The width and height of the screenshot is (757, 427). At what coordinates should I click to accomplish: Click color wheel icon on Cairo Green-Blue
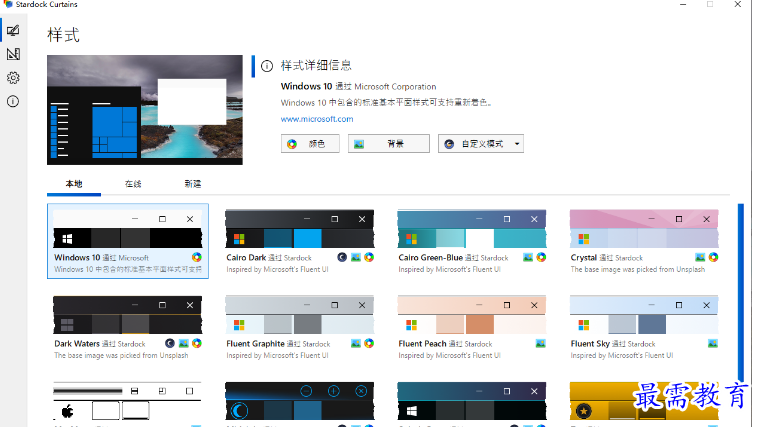541,257
